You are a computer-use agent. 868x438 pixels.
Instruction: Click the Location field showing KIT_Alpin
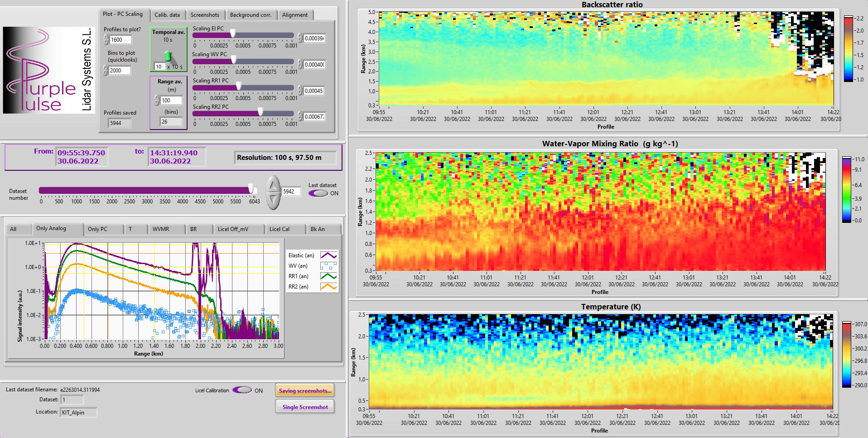tap(79, 413)
